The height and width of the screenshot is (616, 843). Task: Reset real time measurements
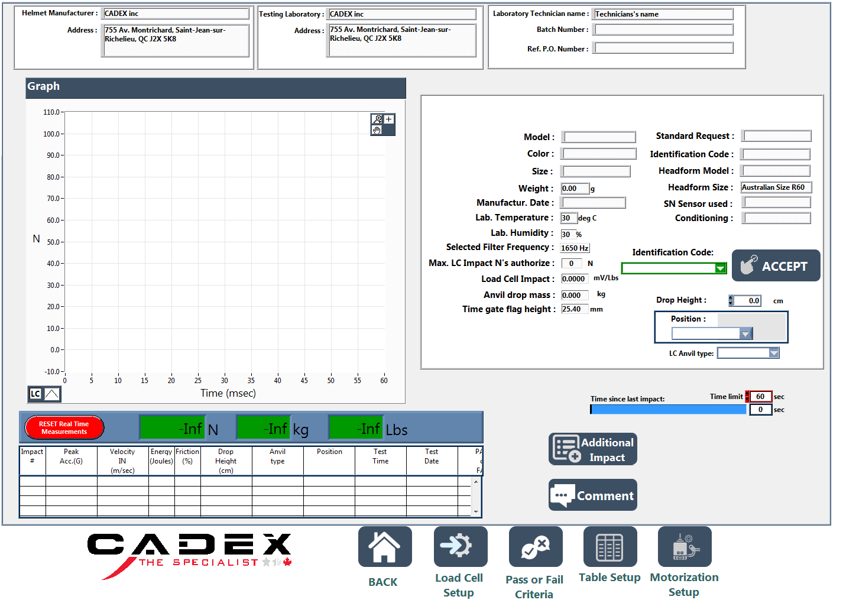point(64,428)
